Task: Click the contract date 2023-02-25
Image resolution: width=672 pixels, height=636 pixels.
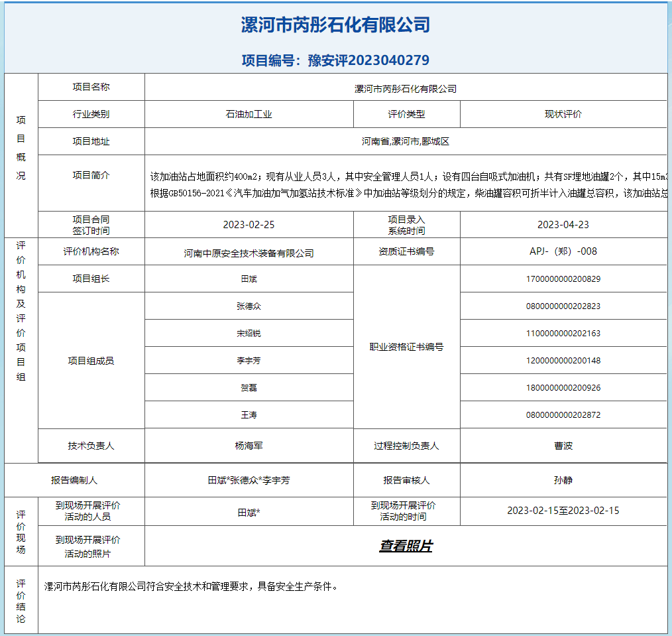Action: coord(249,225)
